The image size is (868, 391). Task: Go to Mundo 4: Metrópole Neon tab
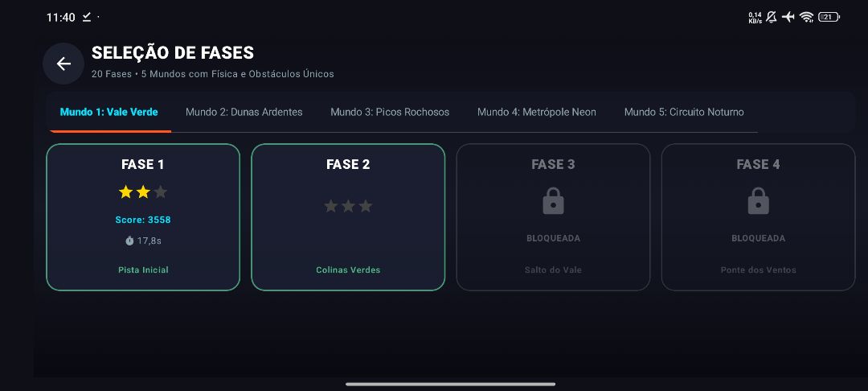click(537, 112)
